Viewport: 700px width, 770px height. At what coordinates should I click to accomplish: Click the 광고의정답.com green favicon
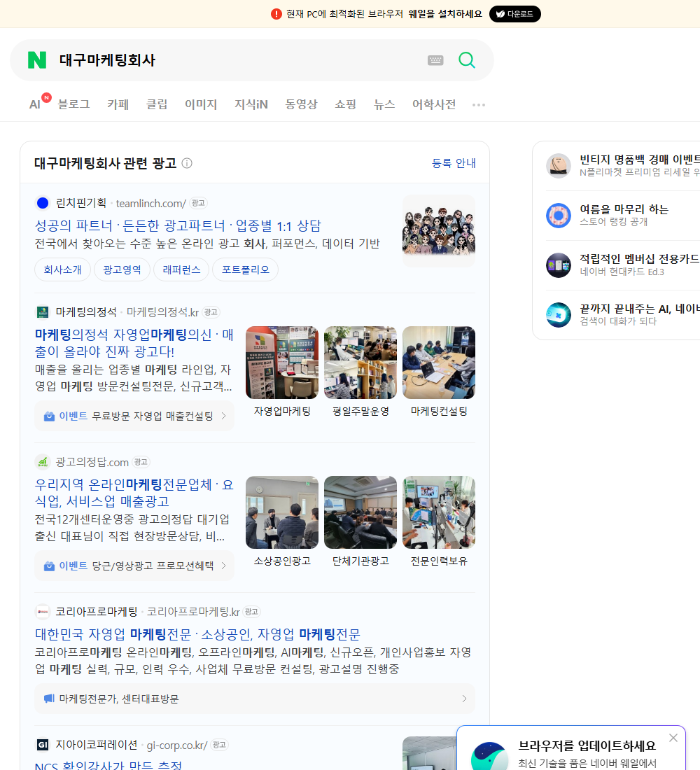tap(43, 462)
